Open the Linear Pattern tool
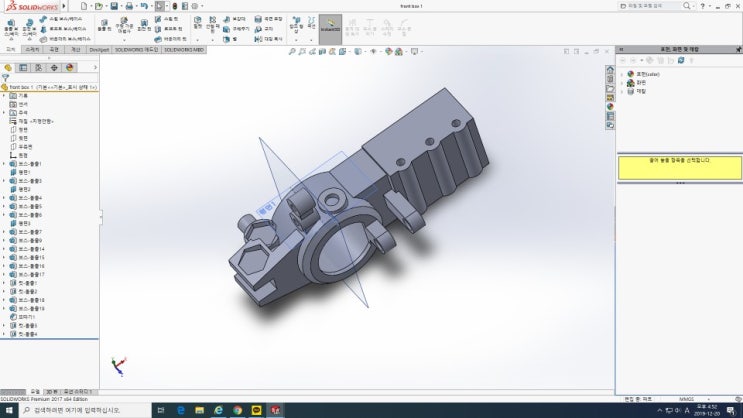 point(213,25)
